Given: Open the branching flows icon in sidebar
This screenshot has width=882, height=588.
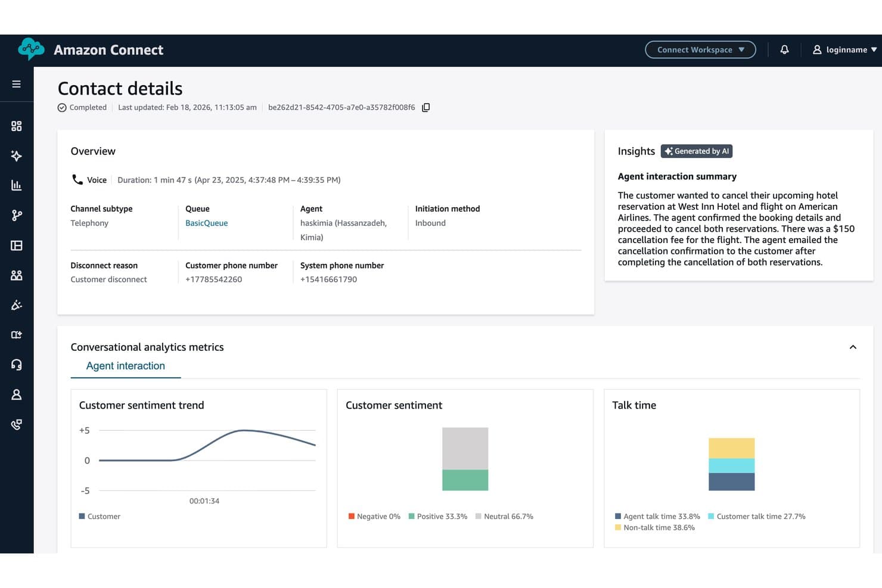Looking at the screenshot, I should point(16,215).
